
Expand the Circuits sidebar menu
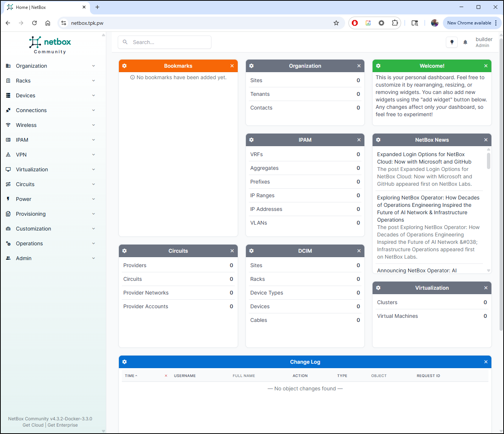50,184
